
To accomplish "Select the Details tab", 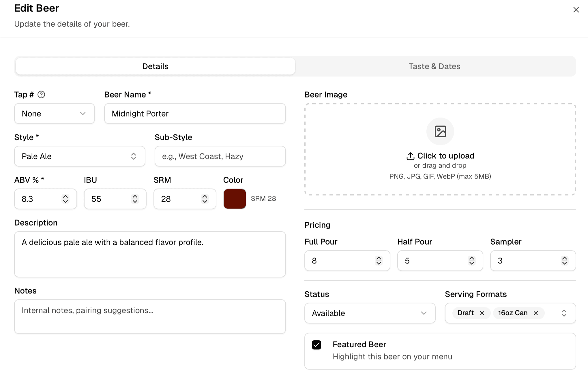I will [x=155, y=66].
